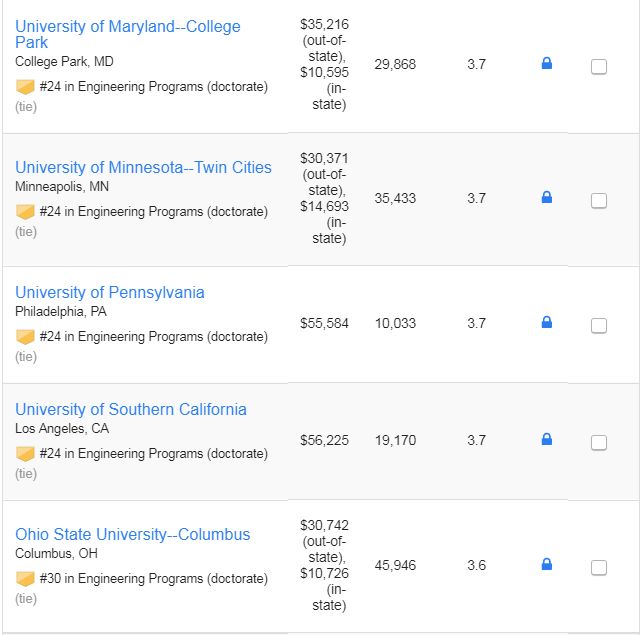Click the yellow ranking badge under Minneapolis, MN
This screenshot has width=642, height=635.
25,212
